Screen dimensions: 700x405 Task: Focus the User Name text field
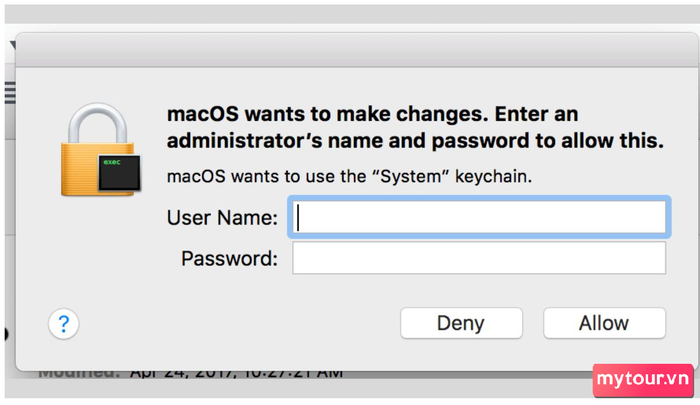click(x=479, y=217)
